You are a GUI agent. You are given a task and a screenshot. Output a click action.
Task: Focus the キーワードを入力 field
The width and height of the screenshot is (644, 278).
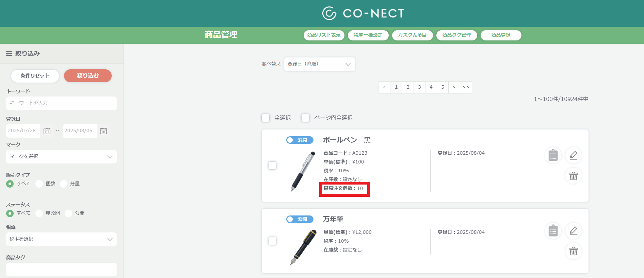(x=61, y=103)
